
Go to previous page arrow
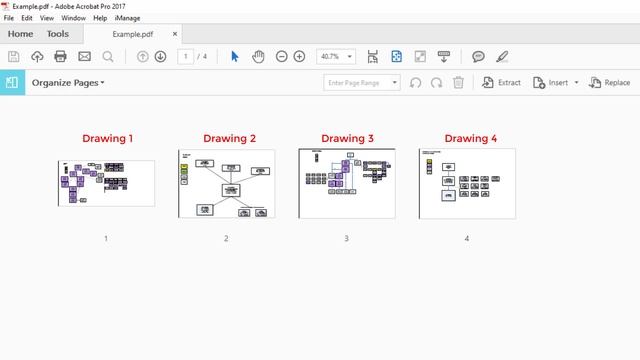click(x=142, y=56)
